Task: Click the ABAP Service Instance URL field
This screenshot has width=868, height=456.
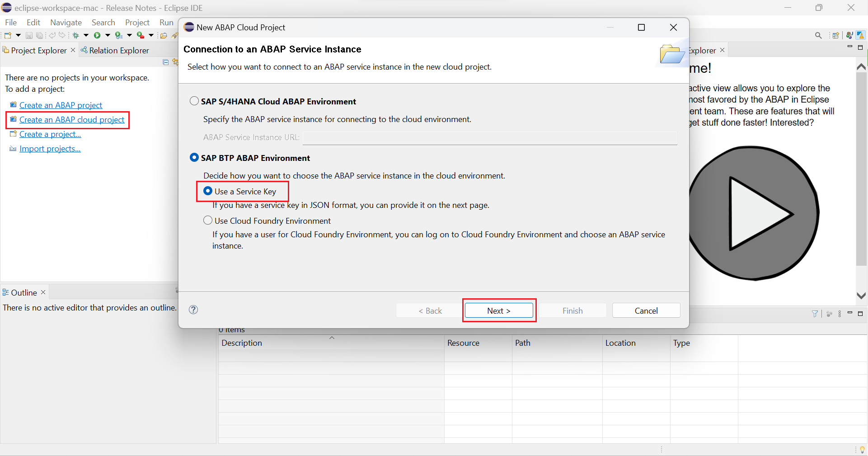Action: click(x=490, y=138)
